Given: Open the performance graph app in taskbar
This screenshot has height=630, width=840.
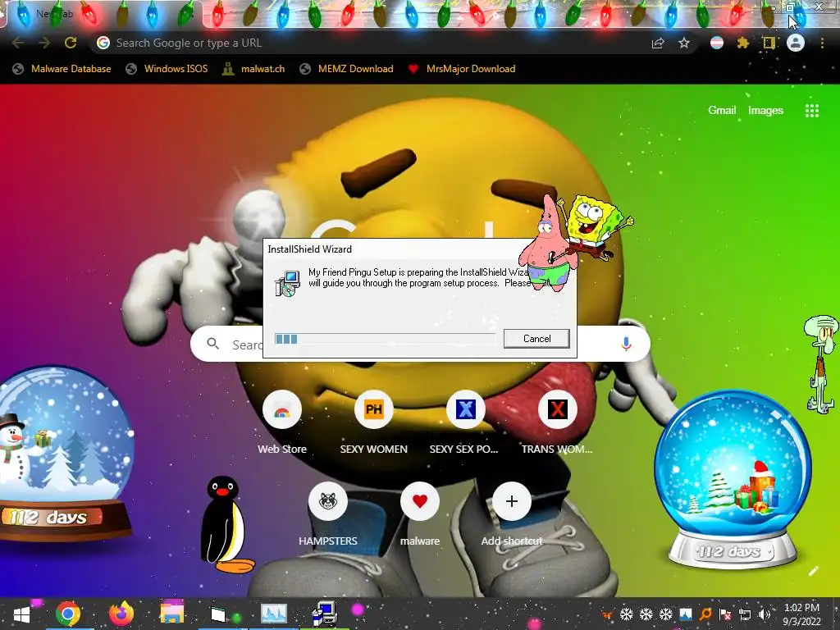Looking at the screenshot, I should pos(274,614).
